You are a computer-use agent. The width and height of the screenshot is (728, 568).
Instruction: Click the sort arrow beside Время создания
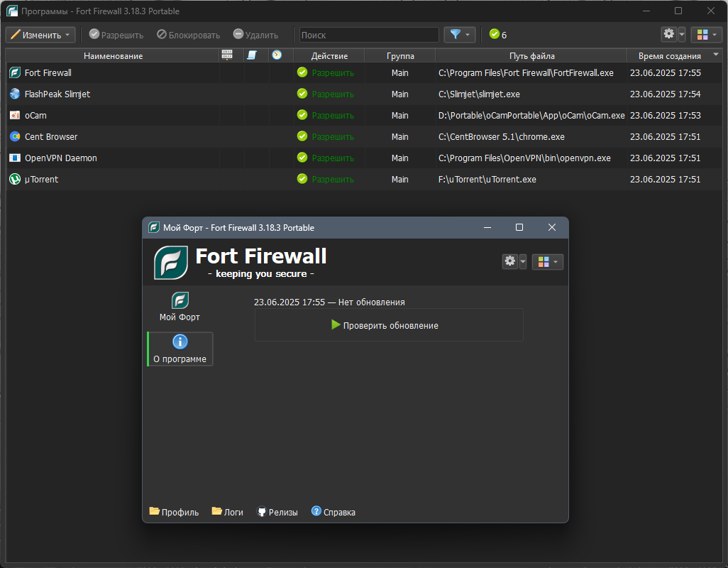tap(715, 55)
